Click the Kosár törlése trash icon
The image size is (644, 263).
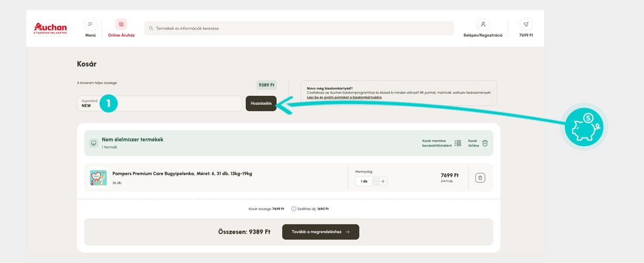point(485,143)
